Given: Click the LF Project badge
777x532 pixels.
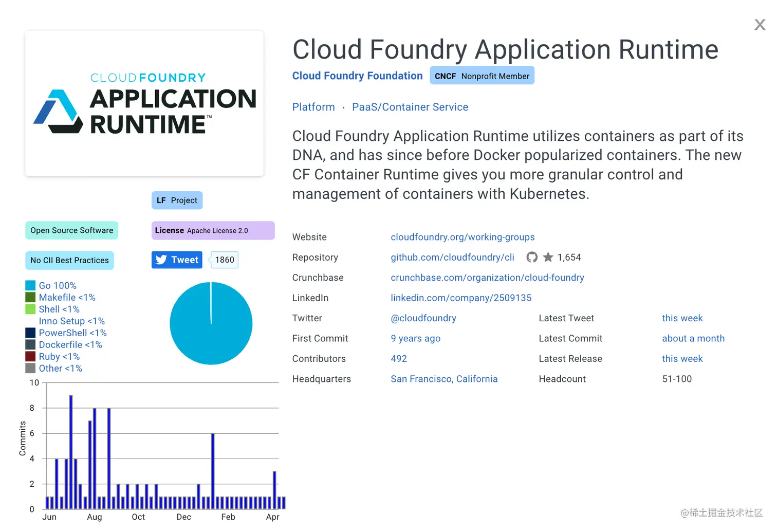Looking at the screenshot, I should click(x=177, y=200).
